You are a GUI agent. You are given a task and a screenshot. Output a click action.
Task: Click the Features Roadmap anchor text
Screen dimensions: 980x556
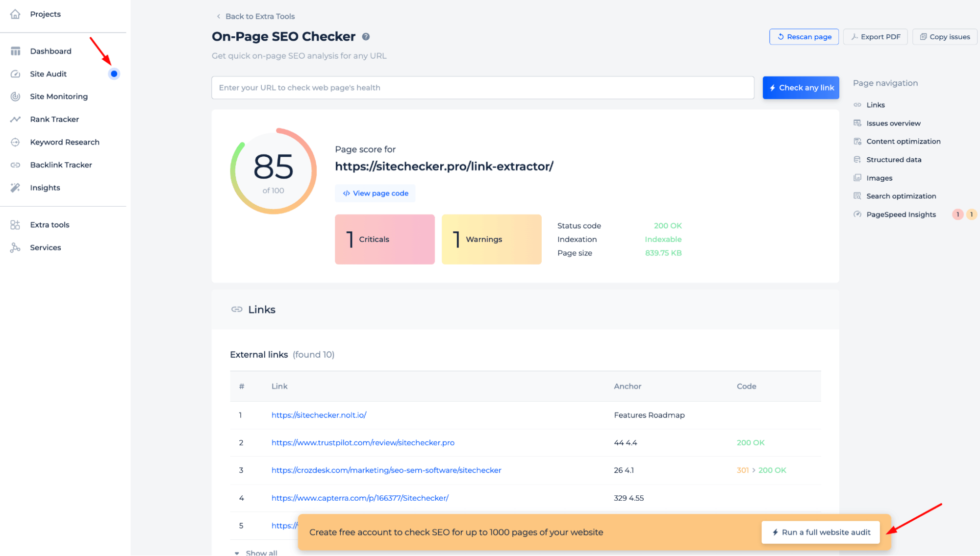(x=649, y=415)
